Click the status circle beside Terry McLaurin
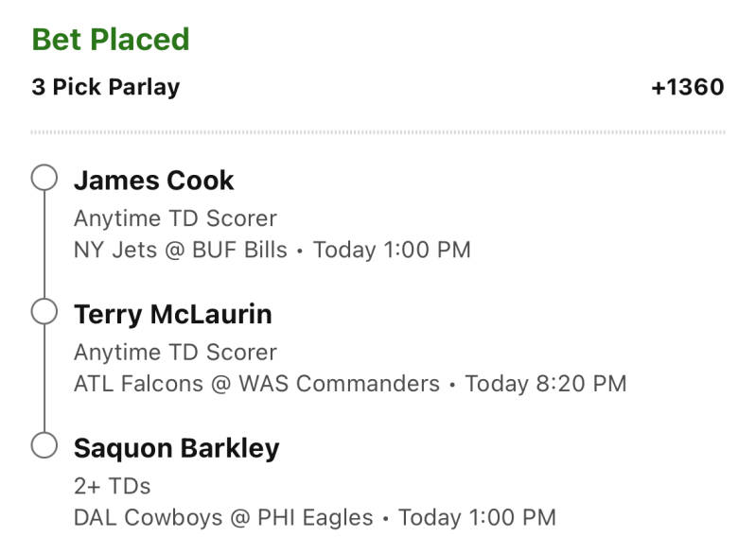756x554 pixels. click(44, 312)
